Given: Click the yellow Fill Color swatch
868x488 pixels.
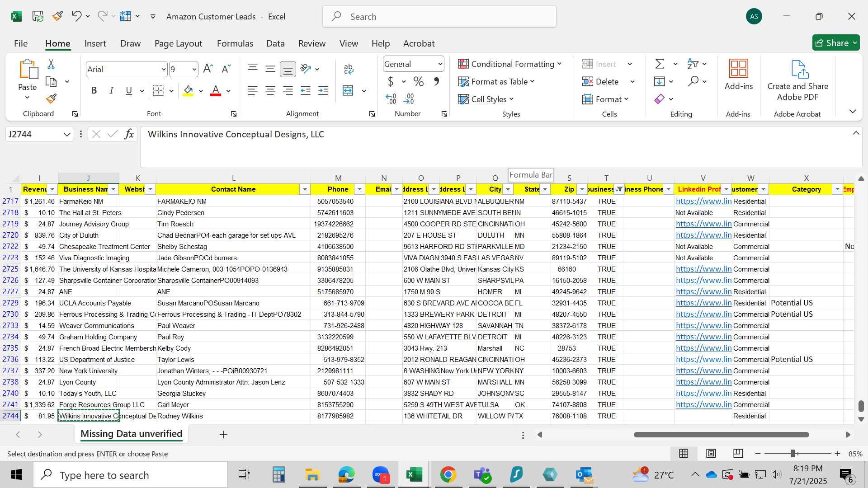Looking at the screenshot, I should click(189, 91).
